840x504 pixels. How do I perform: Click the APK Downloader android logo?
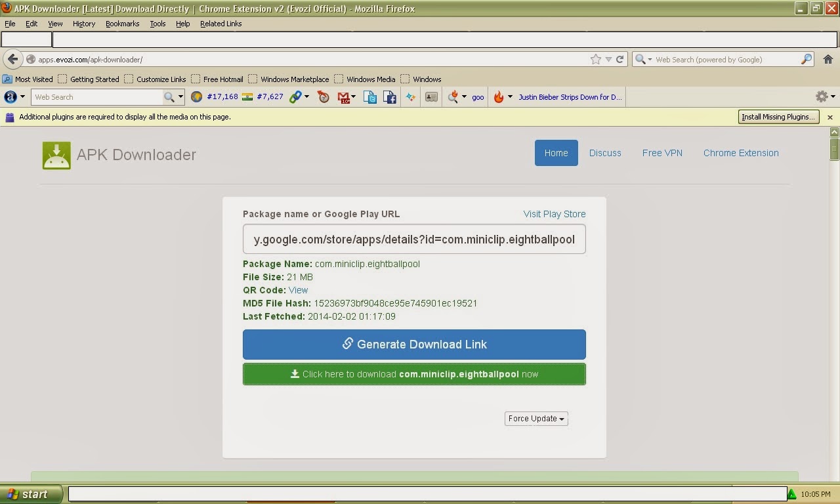point(56,156)
